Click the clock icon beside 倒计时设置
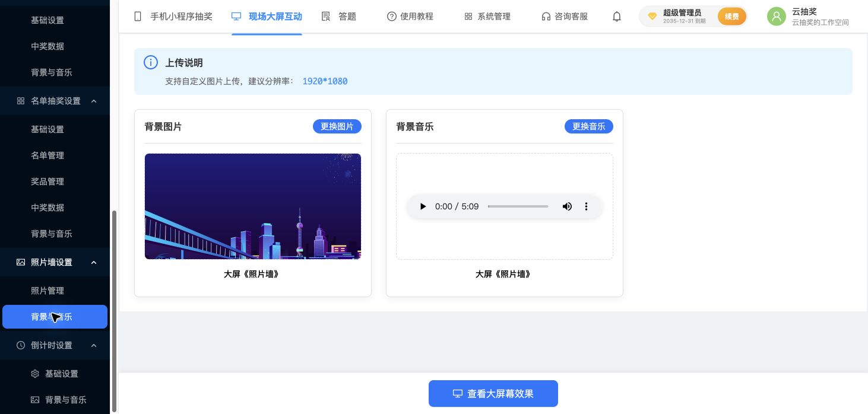The height and width of the screenshot is (414, 868). pos(21,345)
